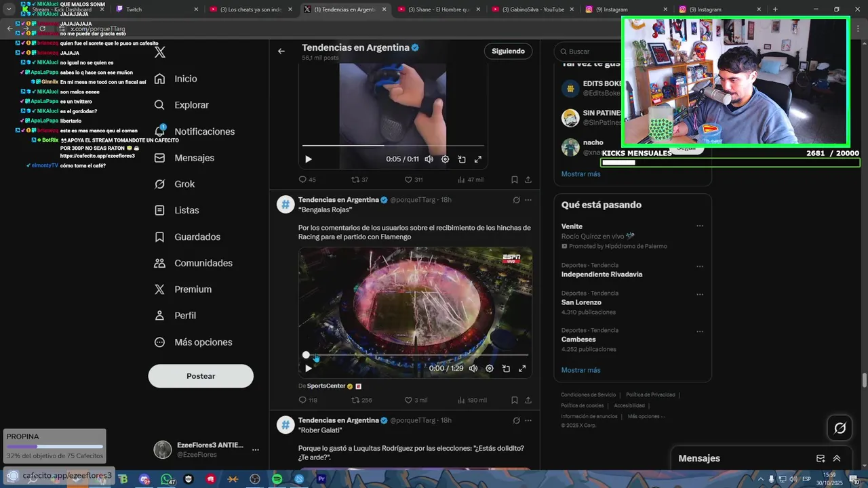Open Inicio from the X sidebar

click(176, 79)
